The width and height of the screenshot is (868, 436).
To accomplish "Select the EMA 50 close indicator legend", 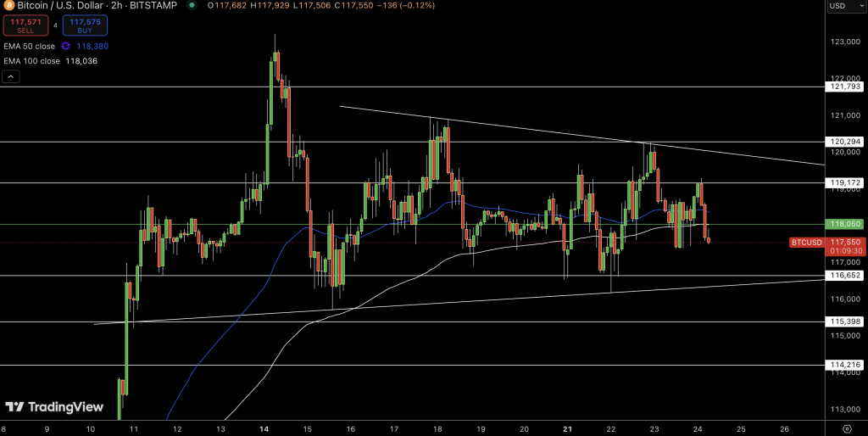I will point(30,47).
